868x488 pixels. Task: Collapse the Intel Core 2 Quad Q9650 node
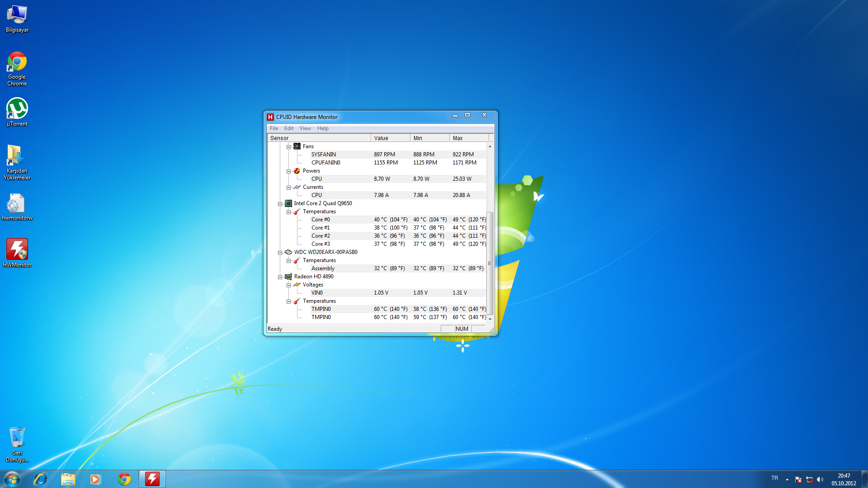pyautogui.click(x=280, y=204)
